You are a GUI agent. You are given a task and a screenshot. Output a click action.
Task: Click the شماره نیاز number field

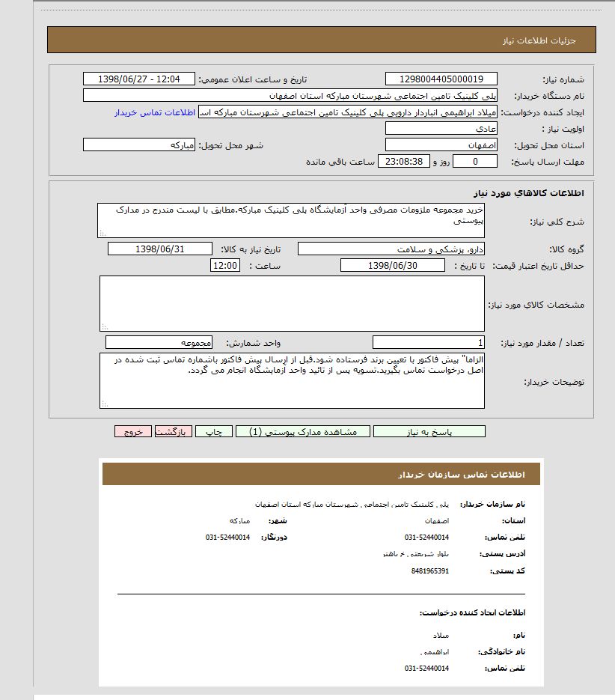tap(441, 79)
